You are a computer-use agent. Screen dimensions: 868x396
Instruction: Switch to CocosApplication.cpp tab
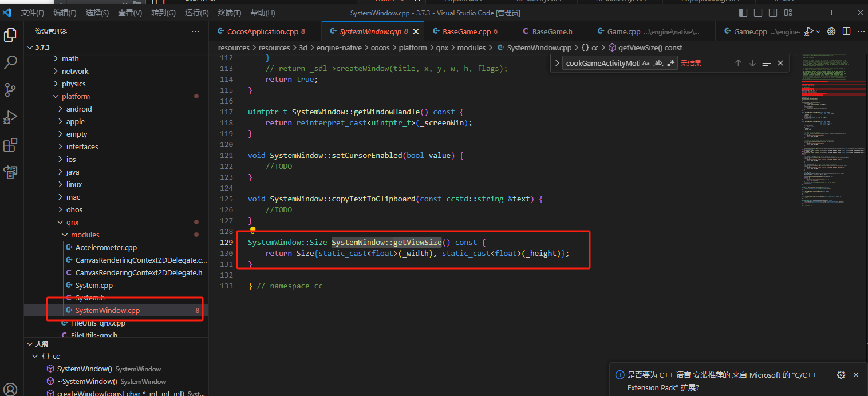(266, 31)
